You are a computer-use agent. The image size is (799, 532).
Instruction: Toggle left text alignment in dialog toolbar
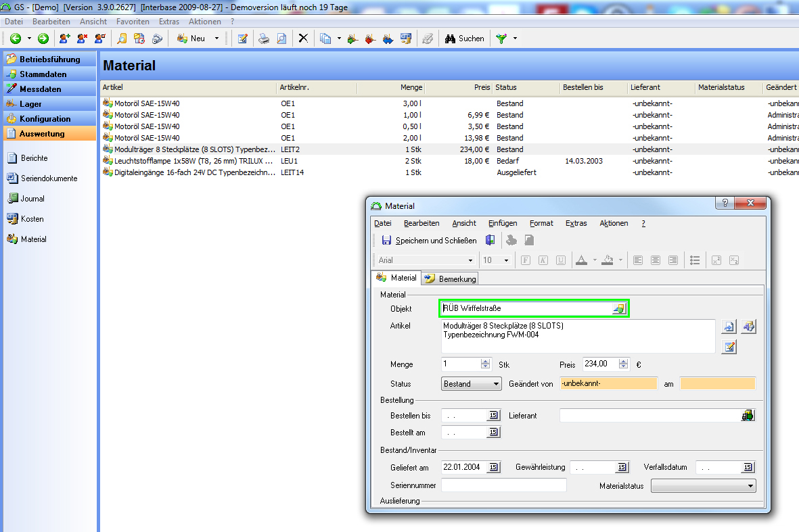point(637,260)
